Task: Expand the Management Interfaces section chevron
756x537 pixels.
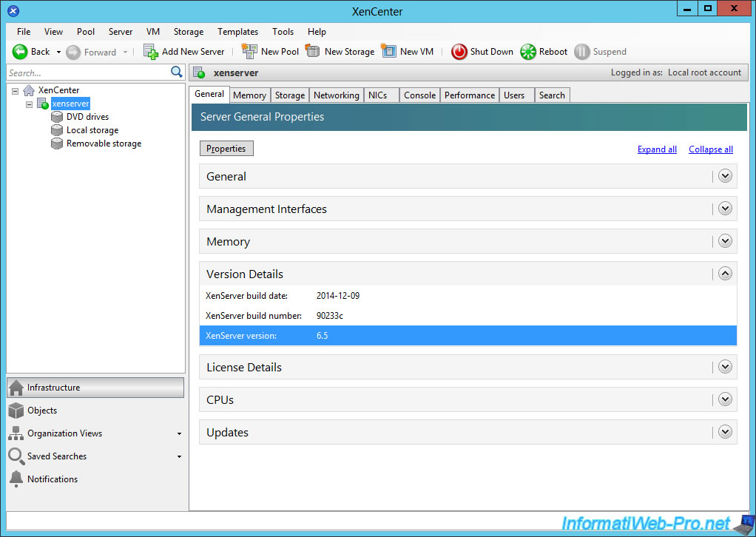Action: 725,209
